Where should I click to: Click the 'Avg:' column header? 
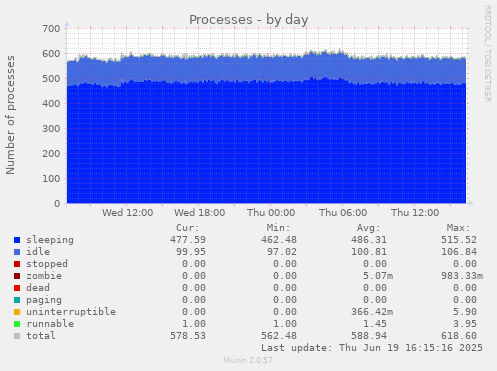[x=368, y=228]
